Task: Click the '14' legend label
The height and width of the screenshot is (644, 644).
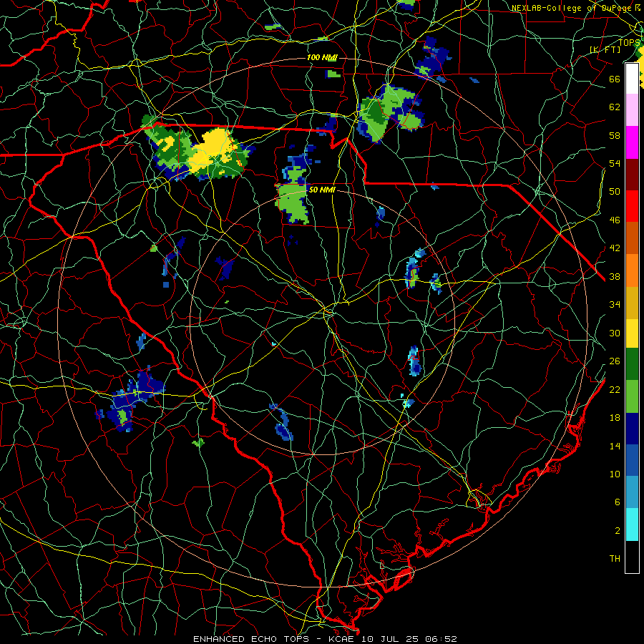Action: pyautogui.click(x=615, y=446)
